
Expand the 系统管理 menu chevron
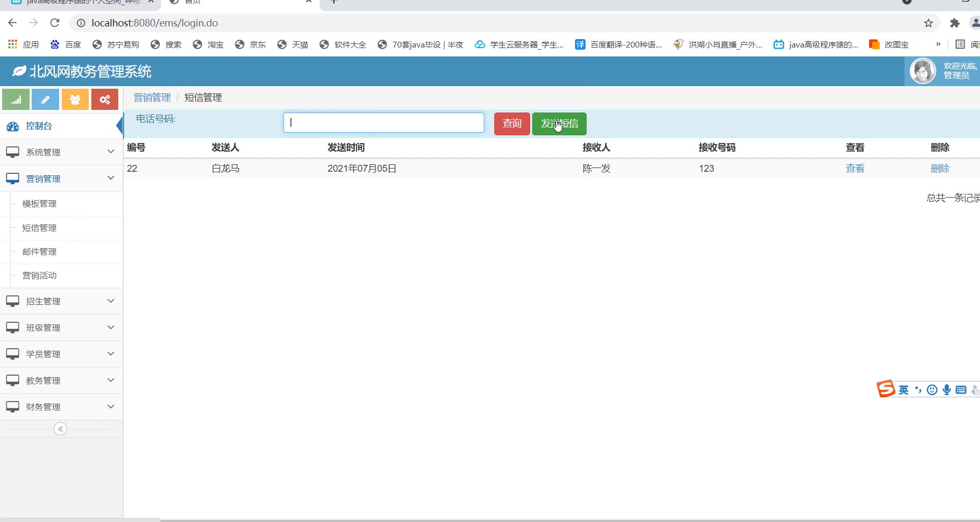111,152
